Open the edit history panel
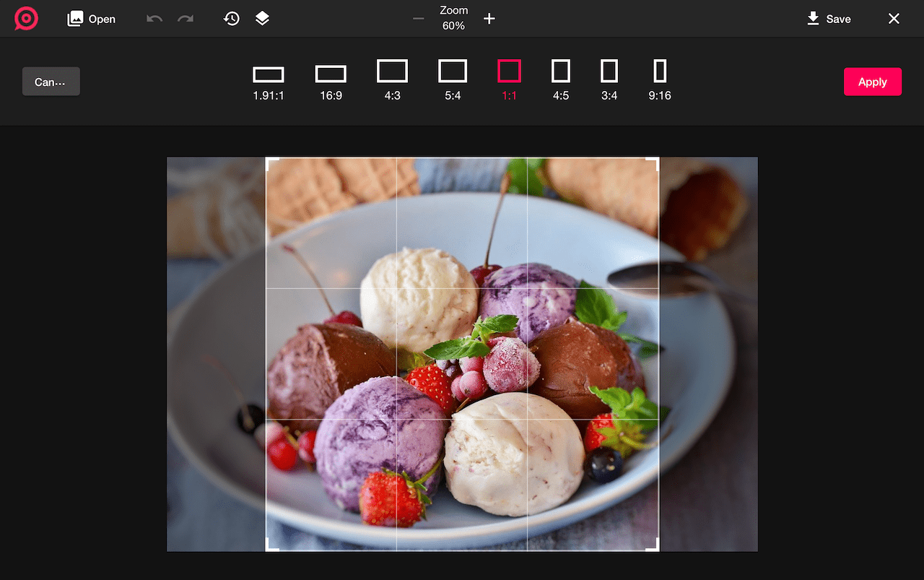Screen dimensions: 924x580 (x=231, y=19)
